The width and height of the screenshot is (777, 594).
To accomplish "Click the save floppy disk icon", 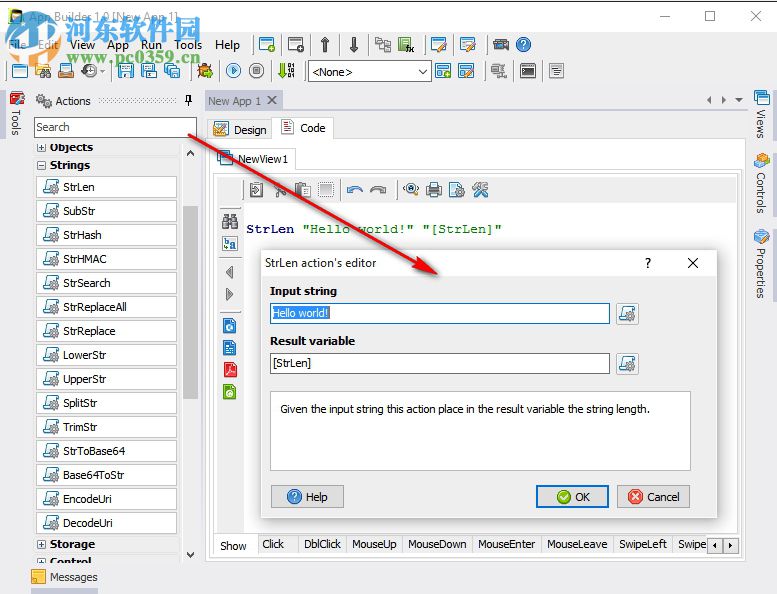I will click(125, 71).
